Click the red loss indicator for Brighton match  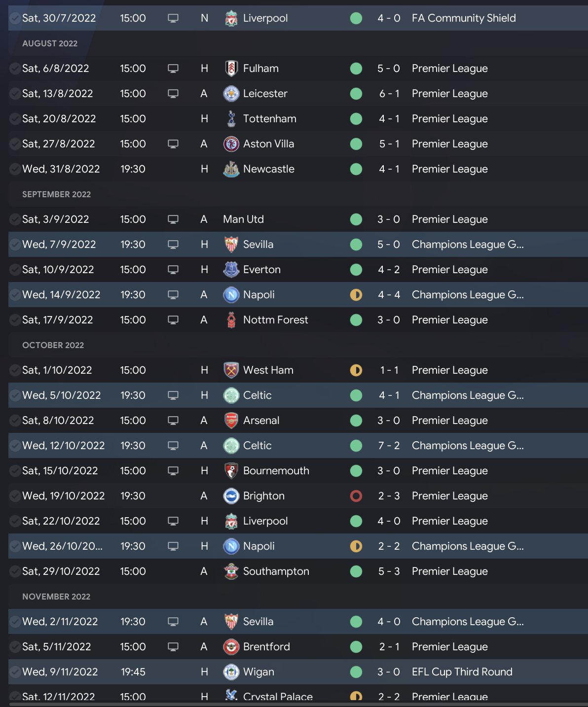[x=356, y=496]
